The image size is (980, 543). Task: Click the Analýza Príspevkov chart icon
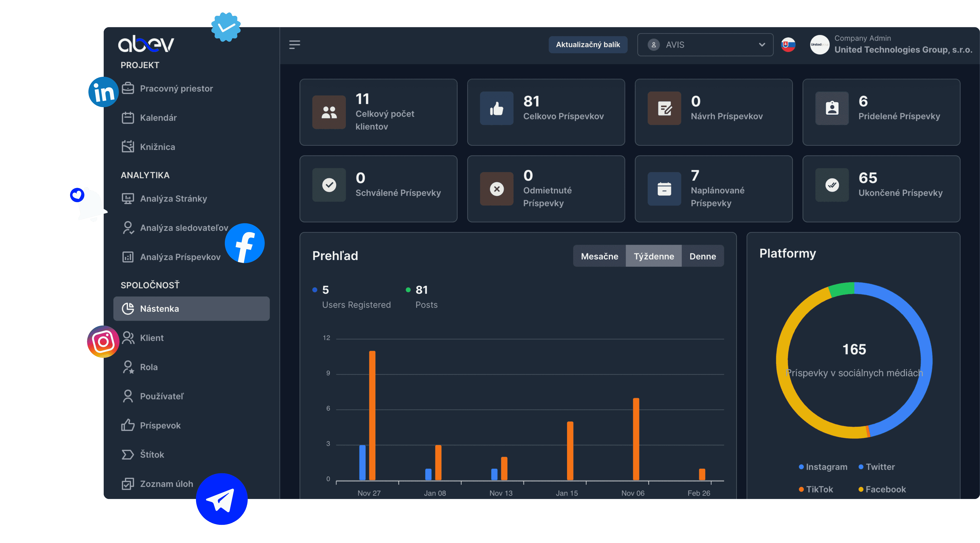[x=128, y=257]
